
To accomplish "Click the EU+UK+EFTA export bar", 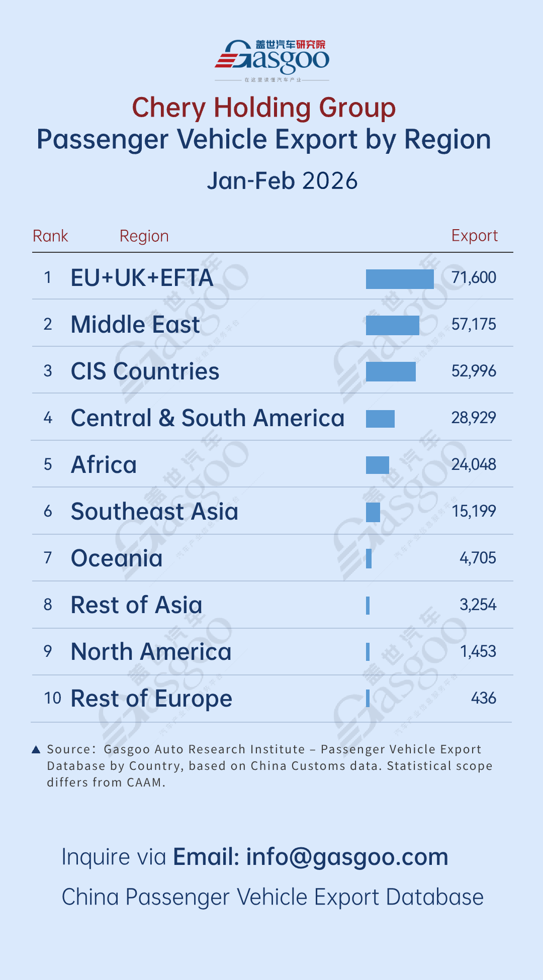I will click(400, 279).
